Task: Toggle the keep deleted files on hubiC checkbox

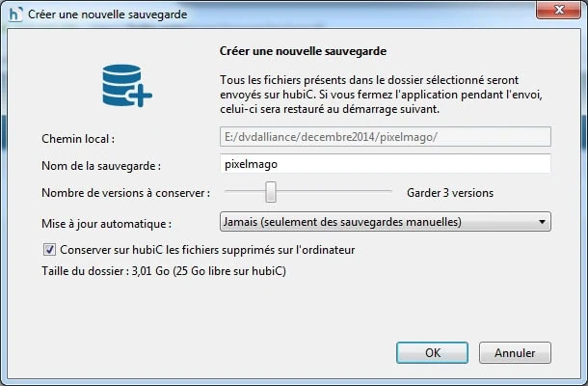Action: pyautogui.click(x=50, y=250)
